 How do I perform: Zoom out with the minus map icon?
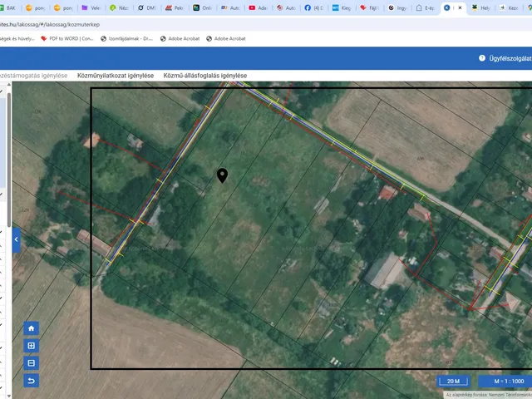tap(32, 363)
